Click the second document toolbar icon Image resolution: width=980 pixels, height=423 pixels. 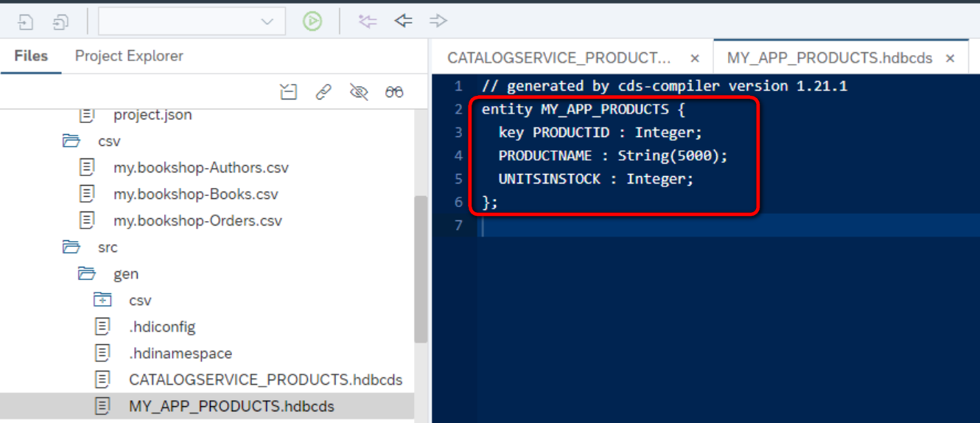coord(60,22)
